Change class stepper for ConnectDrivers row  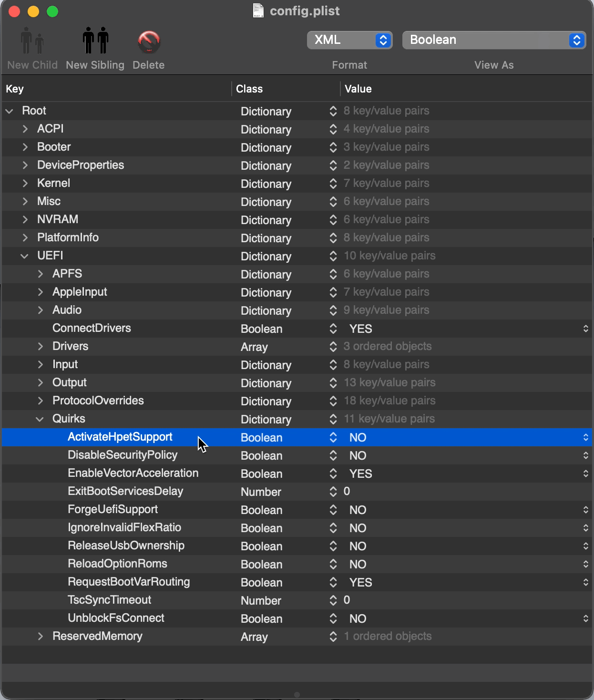(333, 329)
